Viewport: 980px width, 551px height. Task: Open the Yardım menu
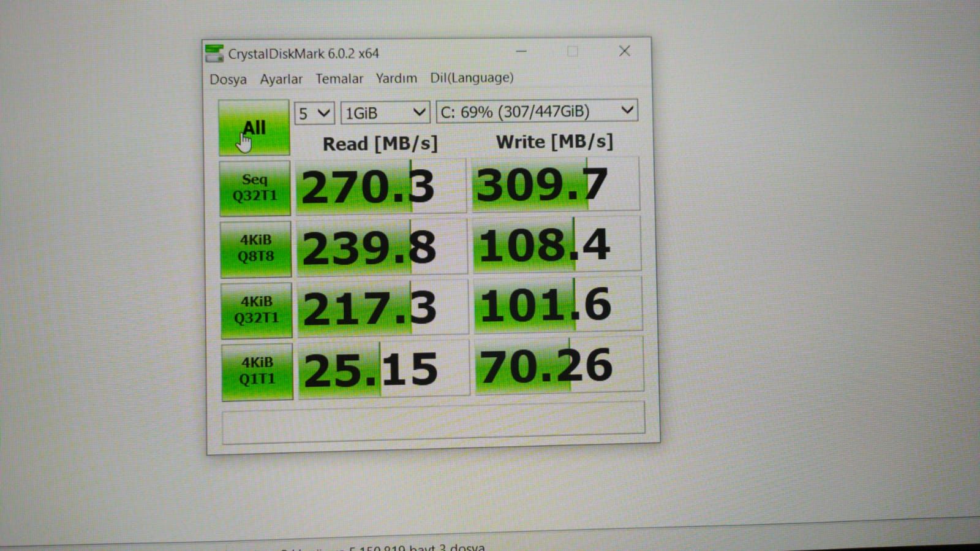click(396, 78)
